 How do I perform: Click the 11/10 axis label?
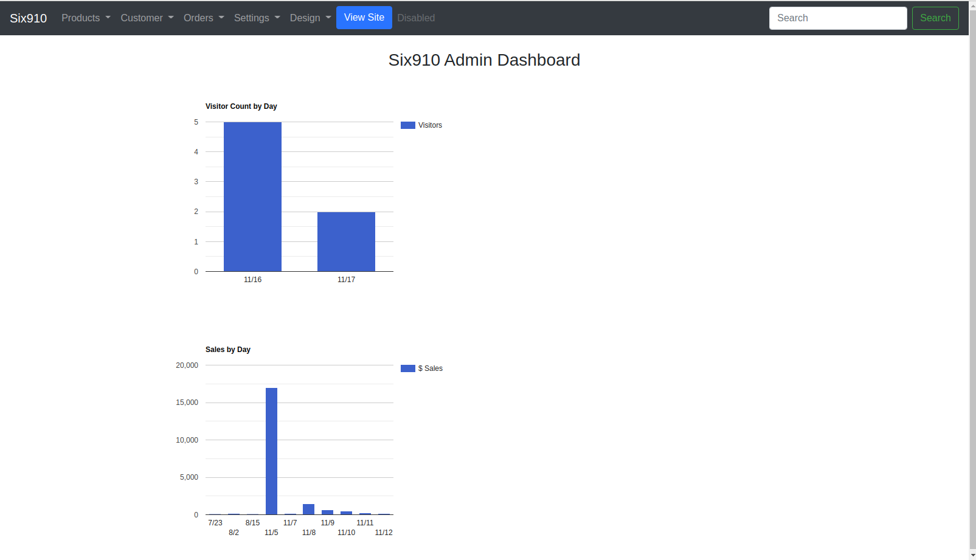(346, 533)
